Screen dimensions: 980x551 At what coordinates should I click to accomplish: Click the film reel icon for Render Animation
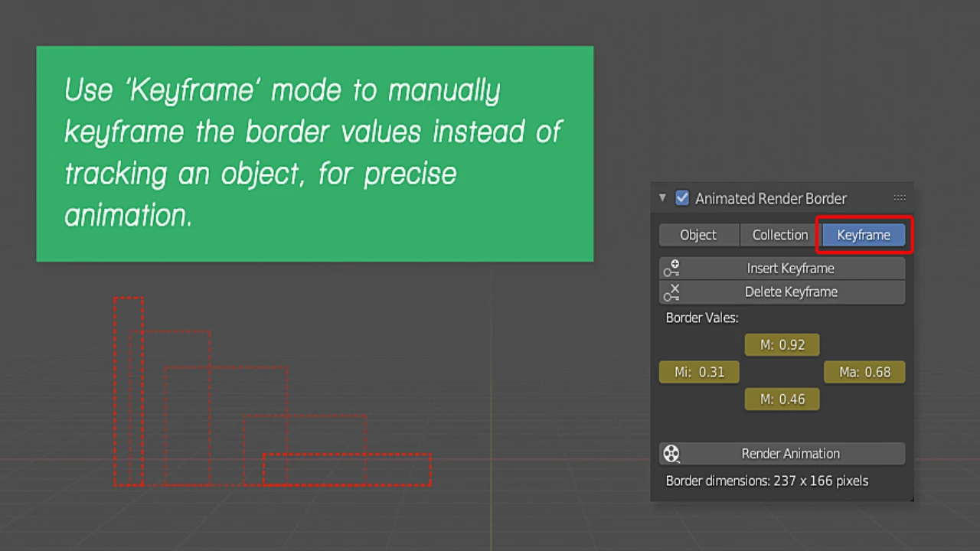[671, 454]
